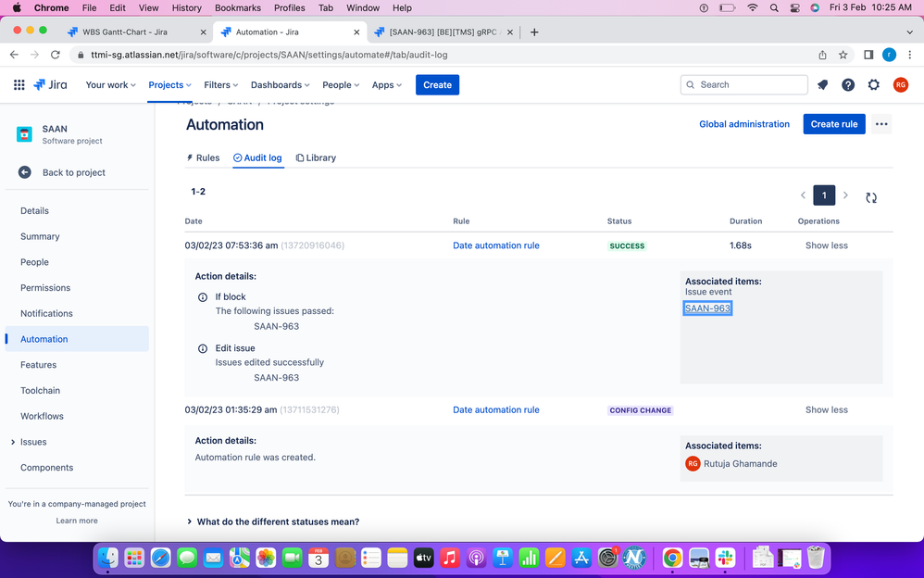Reload the browser page
Screen dimensions: 924x578
point(56,55)
